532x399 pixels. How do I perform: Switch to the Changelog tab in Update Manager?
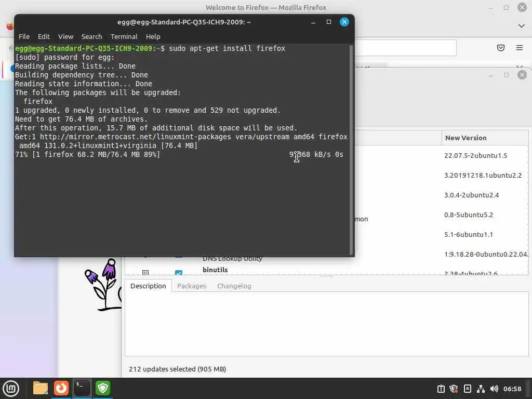point(234,286)
